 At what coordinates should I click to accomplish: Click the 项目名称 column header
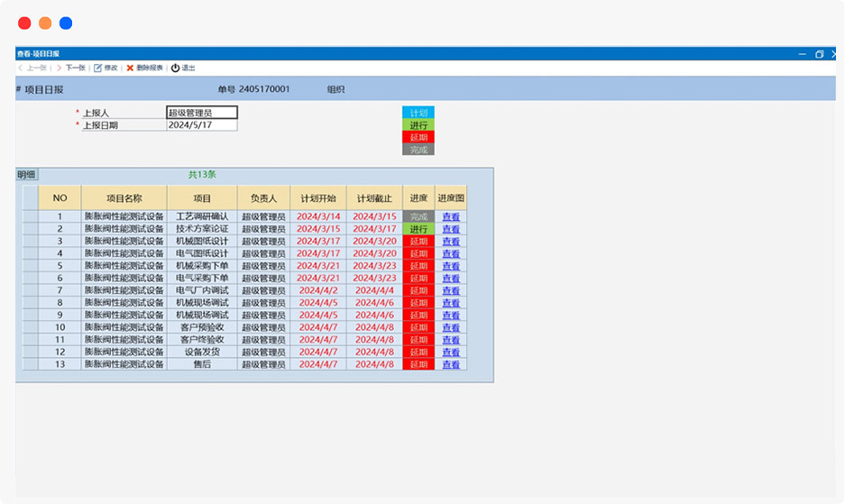(x=124, y=198)
